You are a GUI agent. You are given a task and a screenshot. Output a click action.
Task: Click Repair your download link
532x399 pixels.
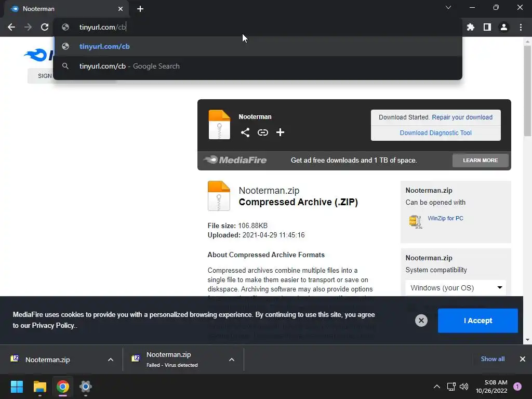tap(462, 117)
